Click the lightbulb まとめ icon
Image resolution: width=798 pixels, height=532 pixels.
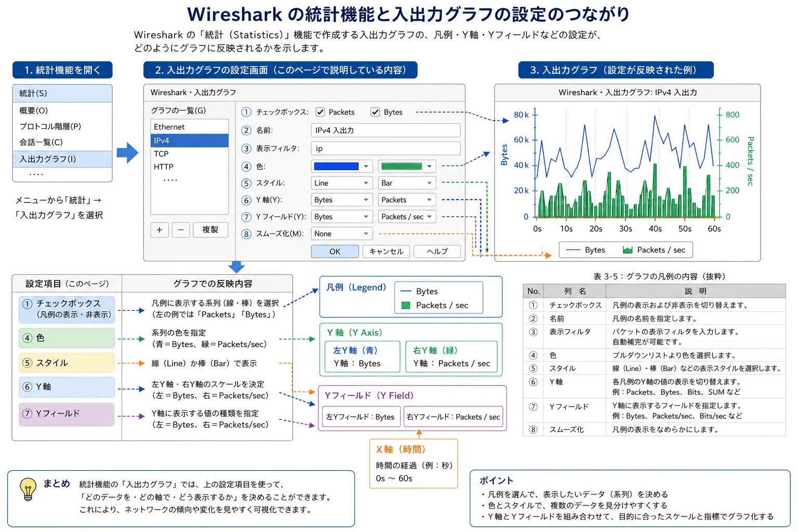click(28, 489)
